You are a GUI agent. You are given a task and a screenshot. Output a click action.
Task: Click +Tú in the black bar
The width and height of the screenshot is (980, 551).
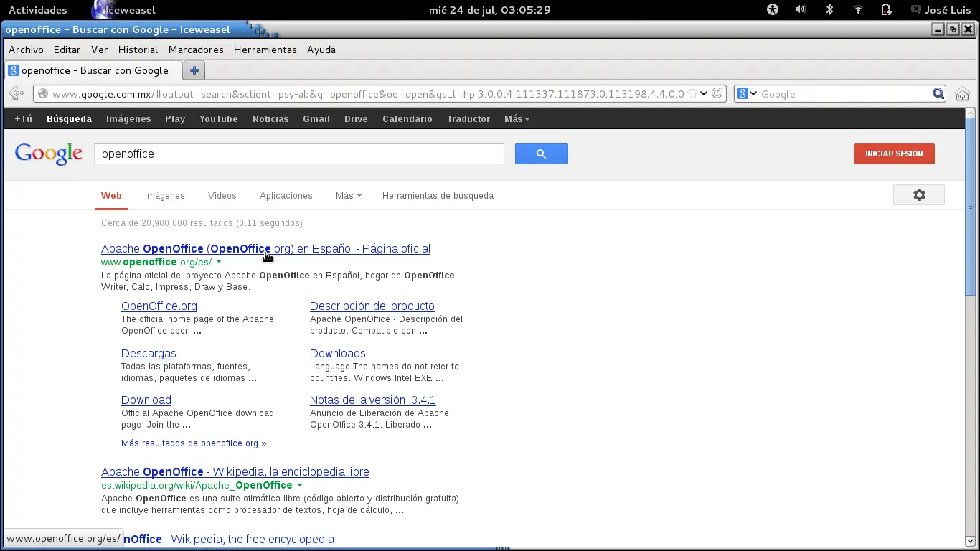(x=23, y=119)
